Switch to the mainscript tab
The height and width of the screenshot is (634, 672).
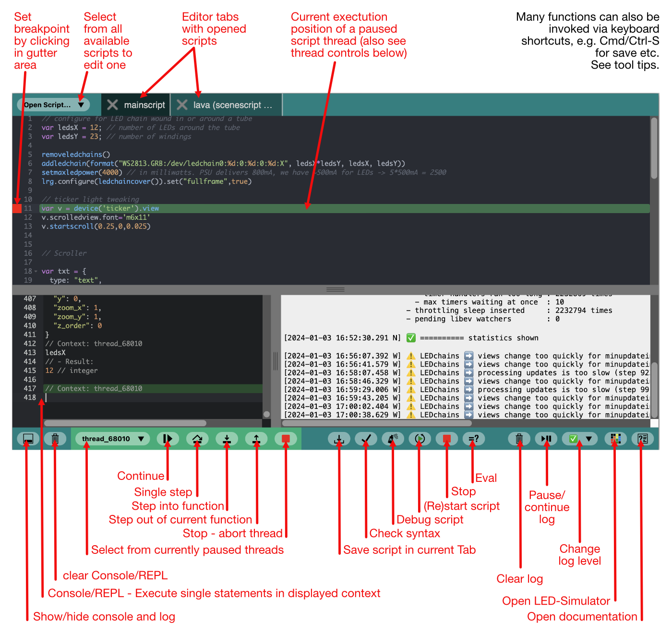pos(144,105)
